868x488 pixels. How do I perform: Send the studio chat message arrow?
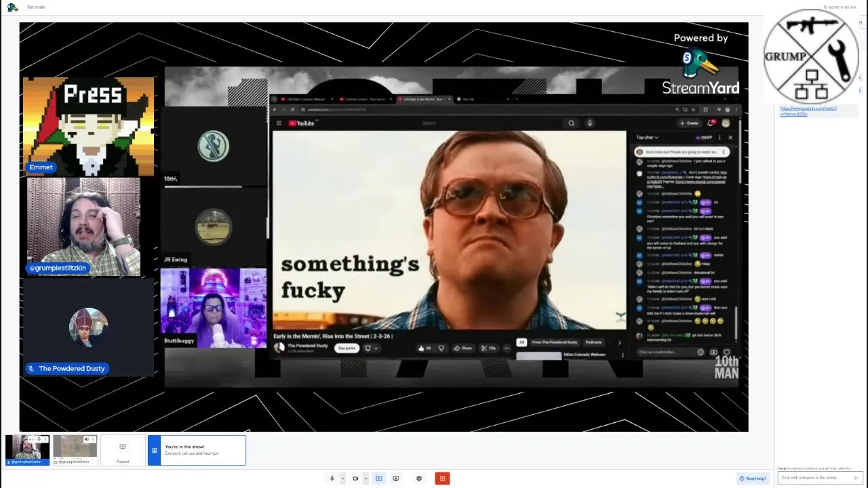point(857,478)
